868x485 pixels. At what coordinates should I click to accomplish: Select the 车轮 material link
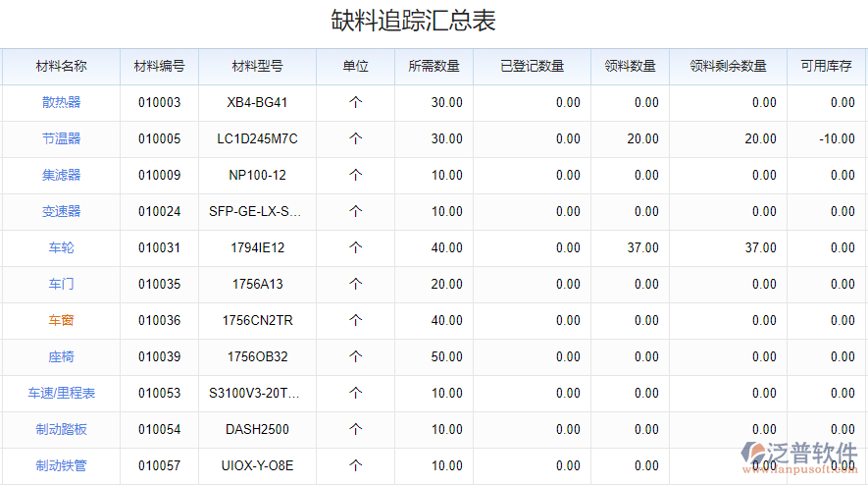pyautogui.click(x=61, y=247)
